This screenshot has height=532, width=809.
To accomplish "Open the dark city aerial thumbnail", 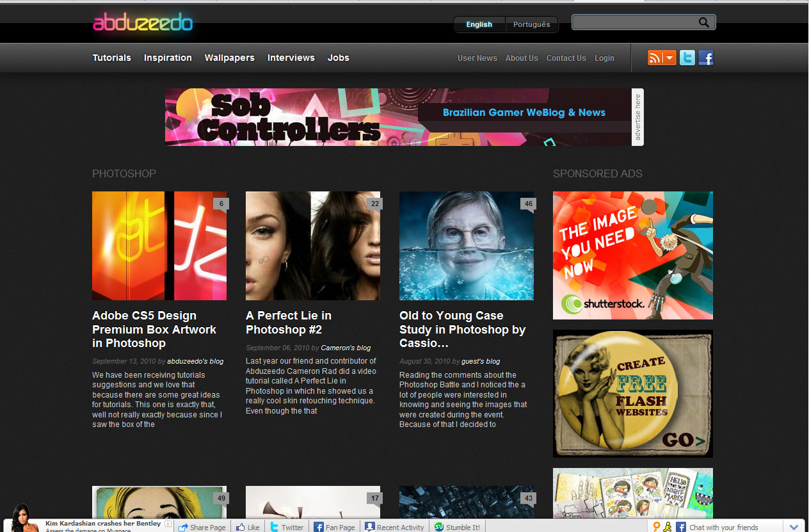I will [x=467, y=503].
